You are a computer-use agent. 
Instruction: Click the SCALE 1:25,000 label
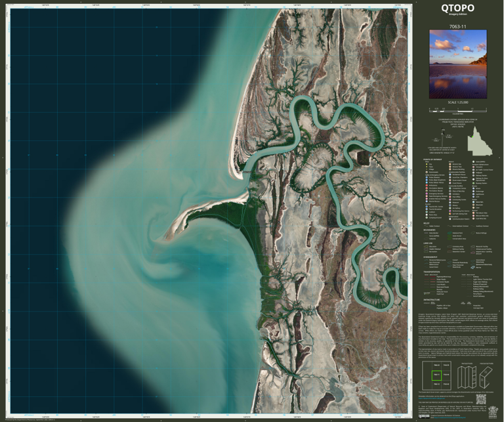457,102
